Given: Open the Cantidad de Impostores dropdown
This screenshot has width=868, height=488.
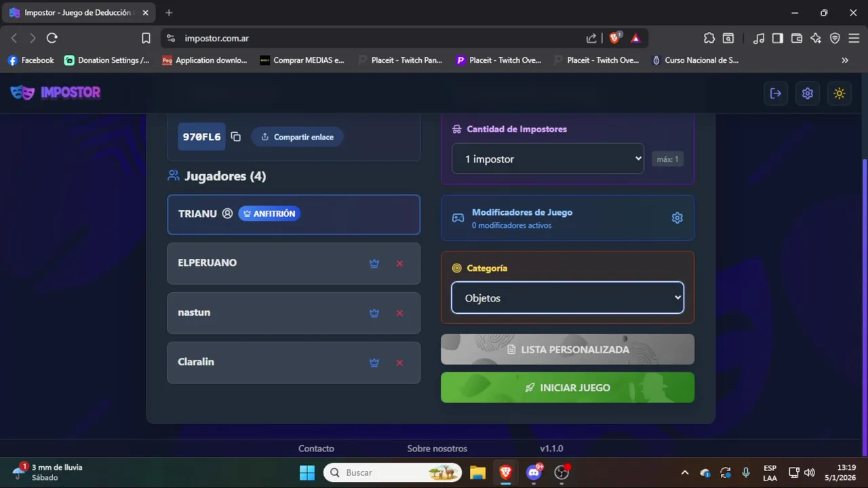Looking at the screenshot, I should click(548, 159).
